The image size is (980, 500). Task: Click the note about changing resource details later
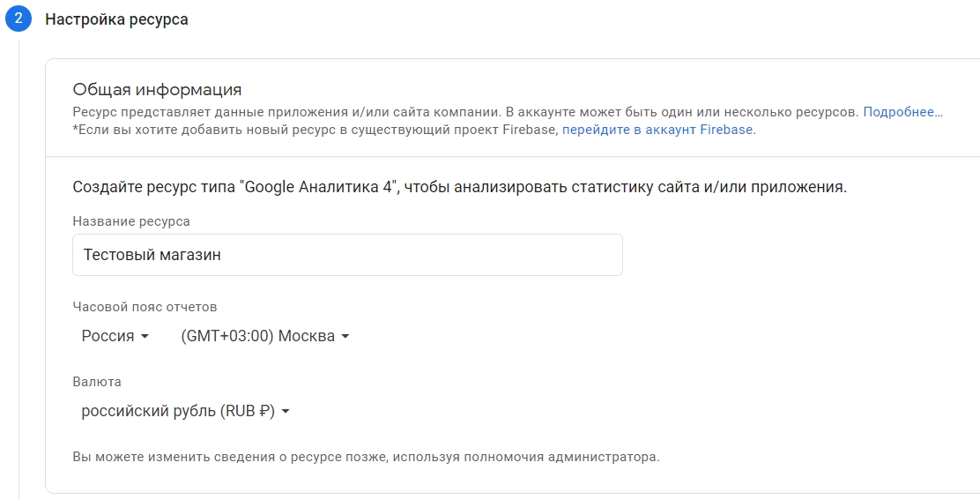[365, 457]
